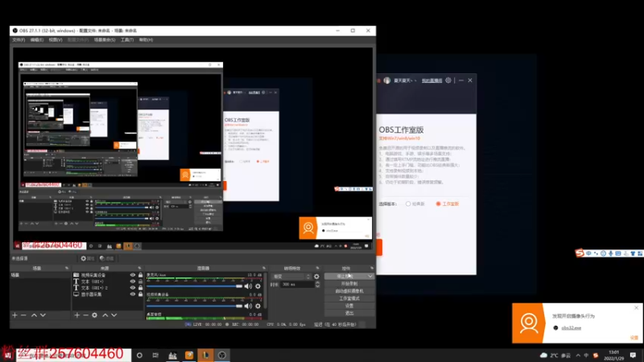Open Task View on the taskbar
Screen dimensions: 644x362
coord(155,355)
